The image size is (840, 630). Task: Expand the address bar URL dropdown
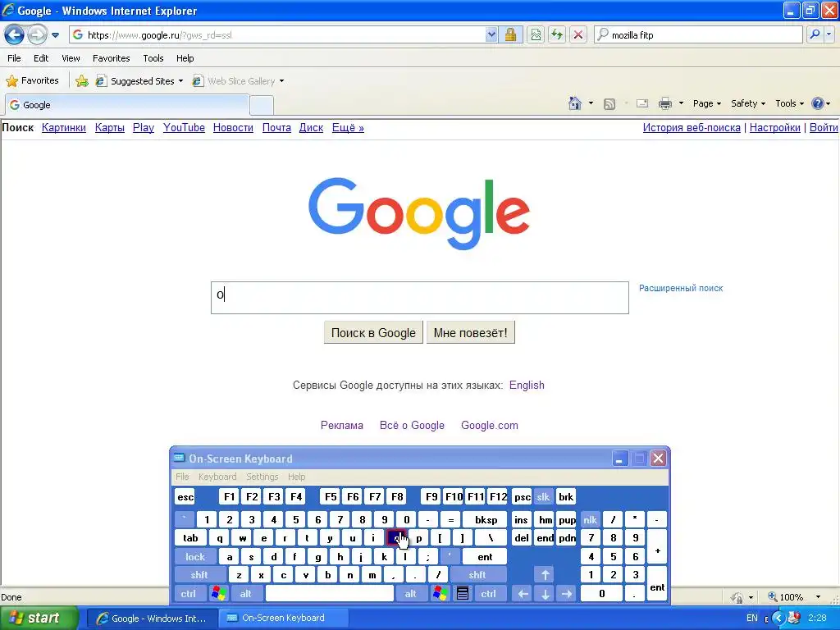coord(491,34)
